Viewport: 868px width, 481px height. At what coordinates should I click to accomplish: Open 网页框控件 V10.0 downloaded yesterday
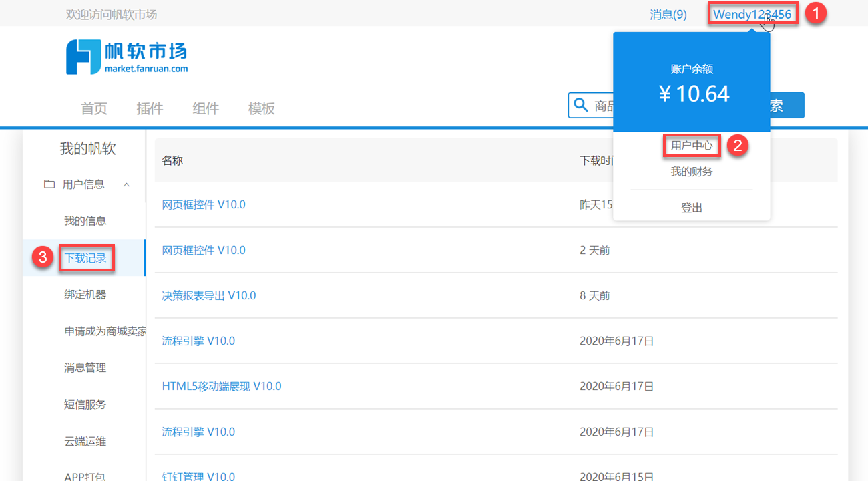204,204
